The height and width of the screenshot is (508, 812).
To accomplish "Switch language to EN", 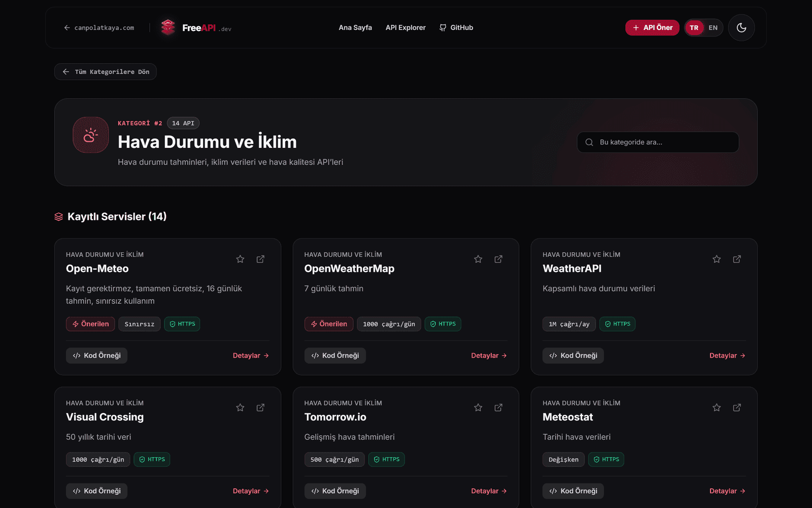I will click(713, 27).
